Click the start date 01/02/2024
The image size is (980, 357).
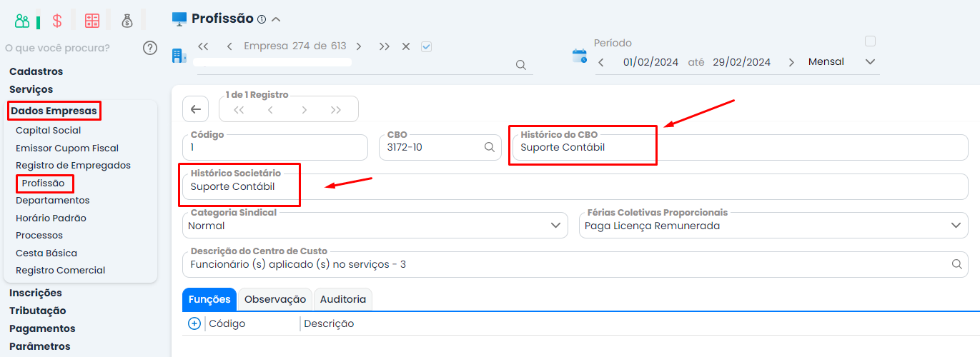pyautogui.click(x=650, y=62)
